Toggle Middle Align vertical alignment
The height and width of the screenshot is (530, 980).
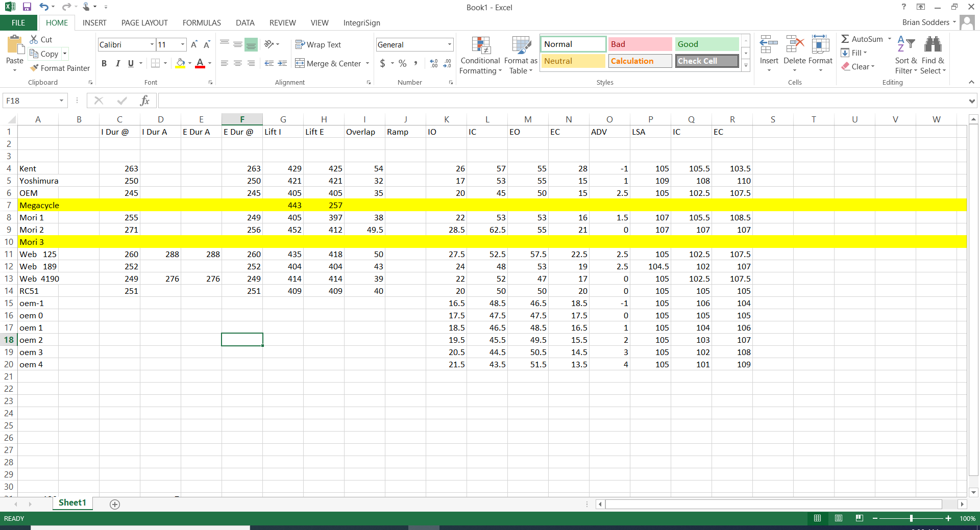pos(238,44)
